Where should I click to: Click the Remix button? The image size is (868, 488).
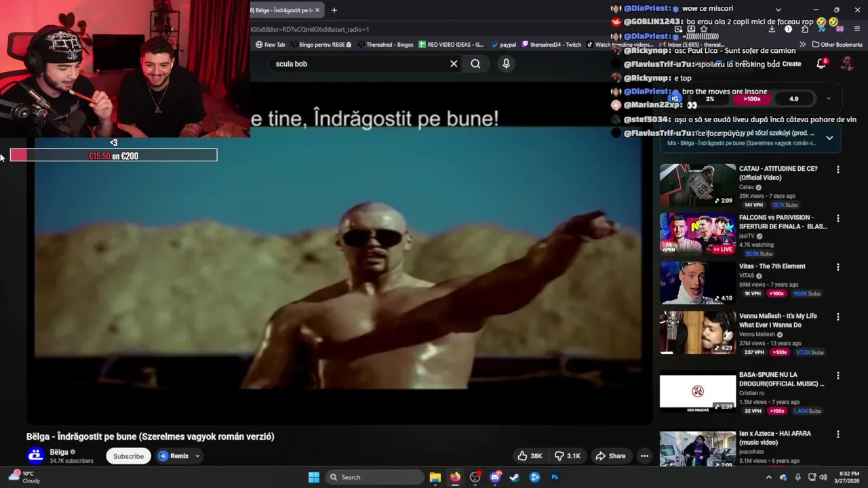174,456
